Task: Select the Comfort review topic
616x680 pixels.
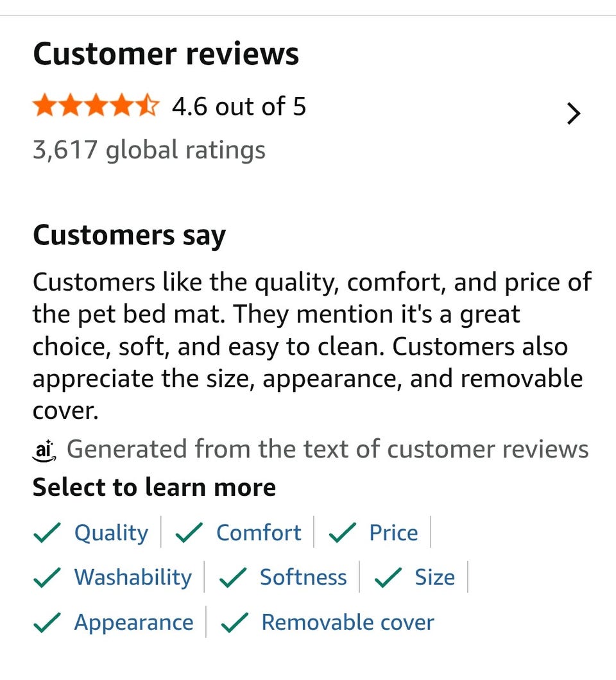Action: coord(259,532)
